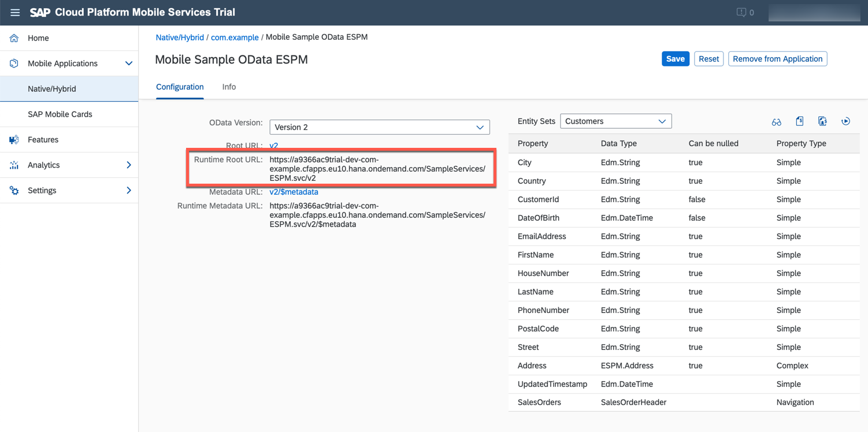Open the v2/$metadata link
This screenshot has width=868, height=432.
[294, 192]
